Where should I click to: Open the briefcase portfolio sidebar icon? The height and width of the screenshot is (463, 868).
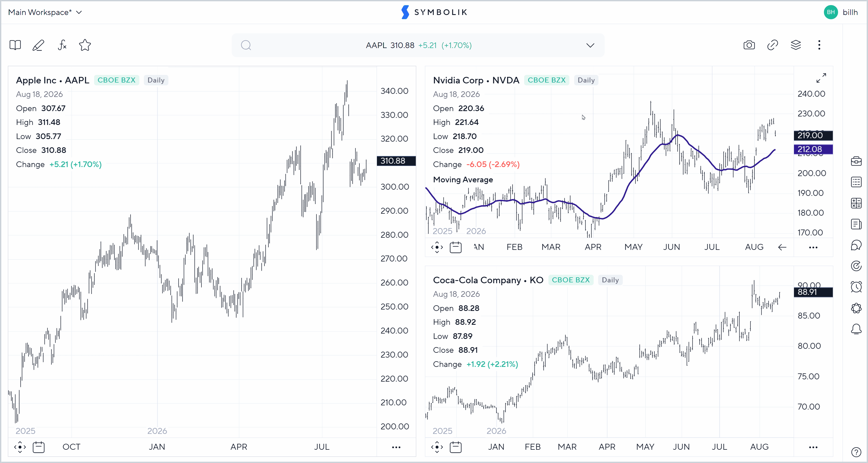point(856,161)
